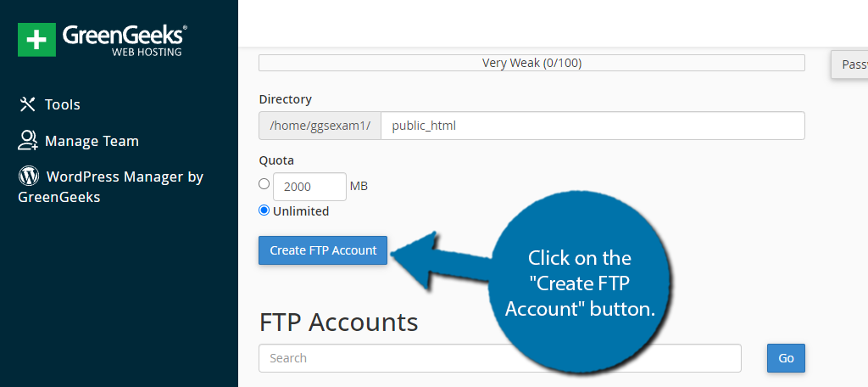Click the password strength meter bar
The height and width of the screenshot is (387, 868).
pyautogui.click(x=532, y=63)
